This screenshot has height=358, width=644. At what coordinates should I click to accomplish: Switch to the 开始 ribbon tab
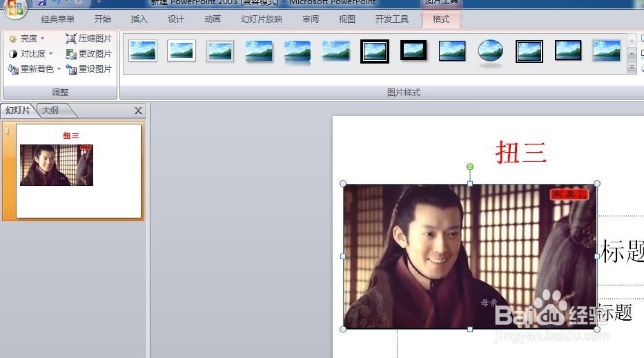[x=102, y=19]
